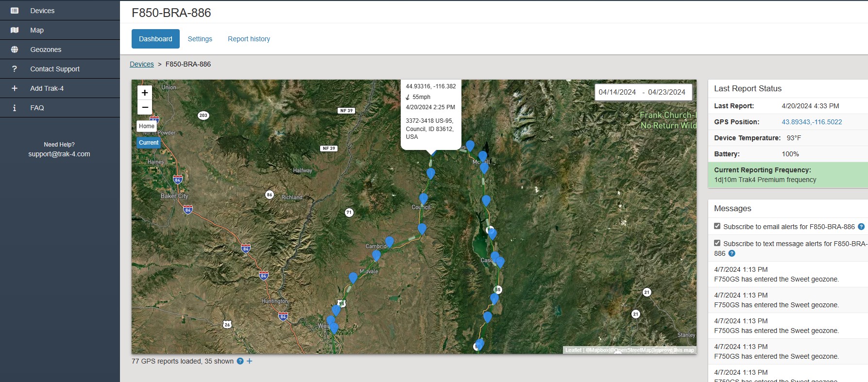This screenshot has width=868, height=382.
Task: Click the Map icon in sidebar
Action: click(x=15, y=30)
